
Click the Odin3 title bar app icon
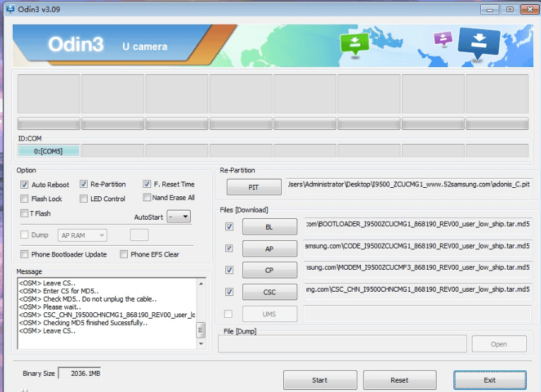(10, 8)
